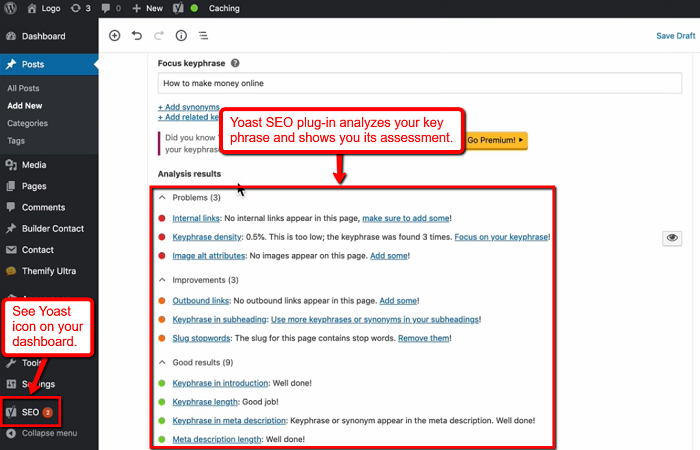The height and width of the screenshot is (450, 700).
Task: Click the Go Premium button
Action: (x=496, y=140)
